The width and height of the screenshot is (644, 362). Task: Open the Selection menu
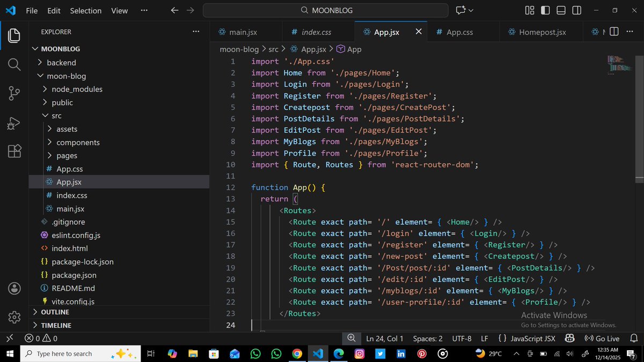pyautogui.click(x=86, y=10)
